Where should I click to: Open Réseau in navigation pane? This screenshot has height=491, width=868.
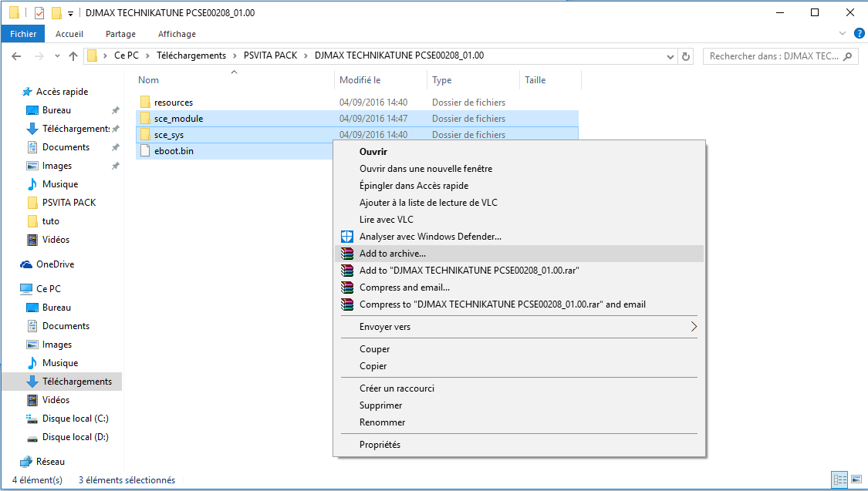42,462
